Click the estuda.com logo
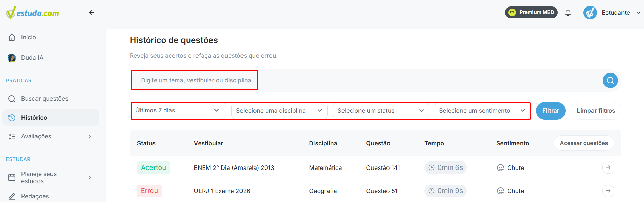 32,13
